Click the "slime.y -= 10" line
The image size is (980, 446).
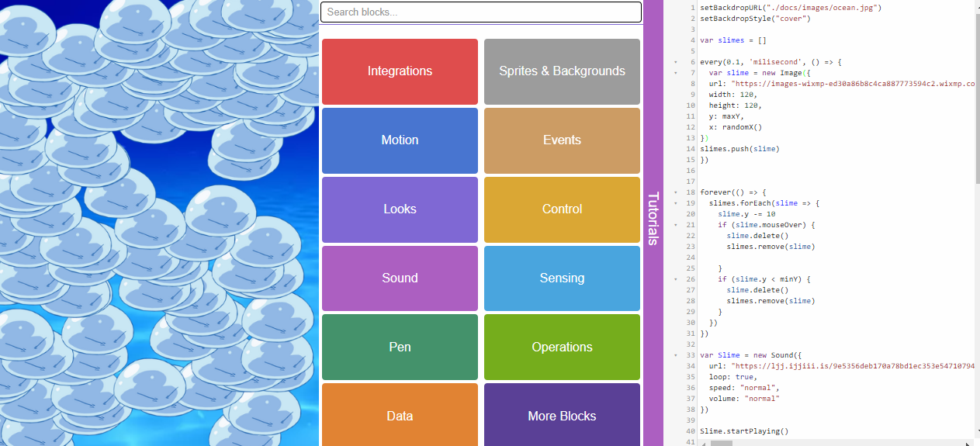pyautogui.click(x=746, y=214)
